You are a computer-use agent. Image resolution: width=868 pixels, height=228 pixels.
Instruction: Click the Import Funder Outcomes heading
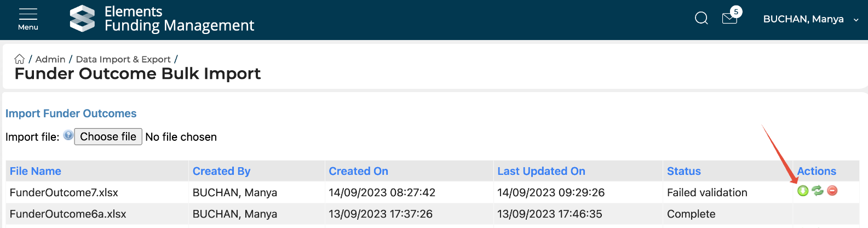(71, 113)
